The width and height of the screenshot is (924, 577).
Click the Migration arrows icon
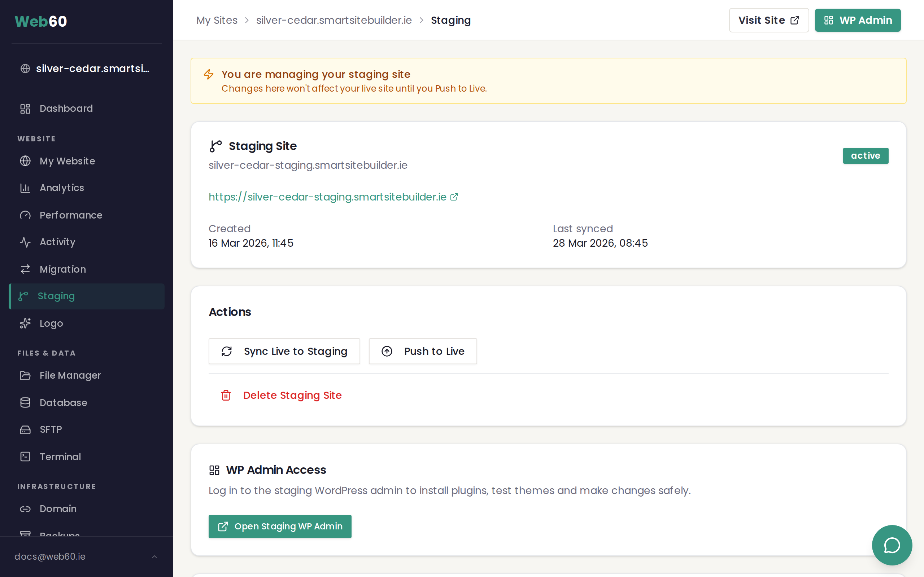[25, 269]
